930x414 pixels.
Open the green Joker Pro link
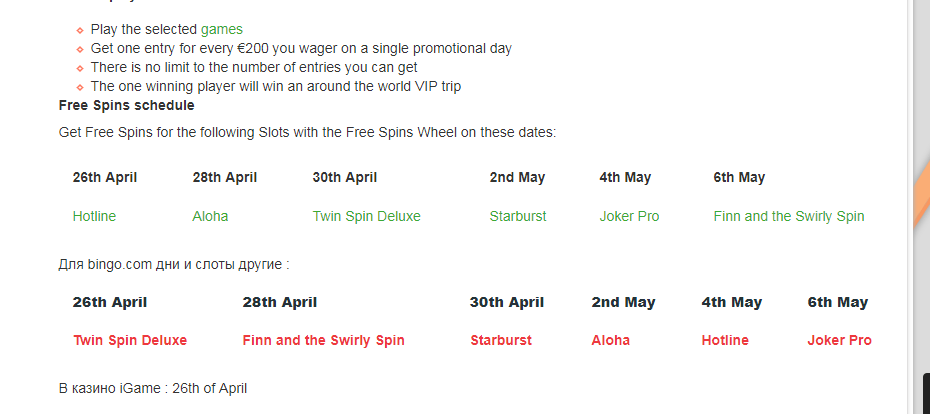coord(629,216)
